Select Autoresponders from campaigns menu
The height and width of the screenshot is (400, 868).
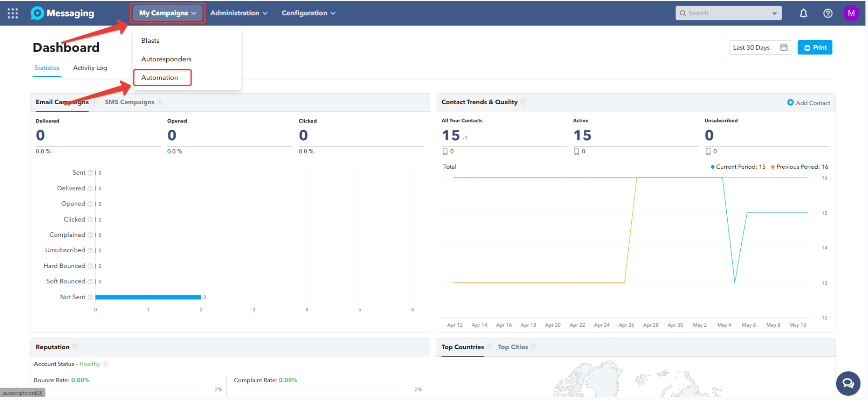click(166, 59)
